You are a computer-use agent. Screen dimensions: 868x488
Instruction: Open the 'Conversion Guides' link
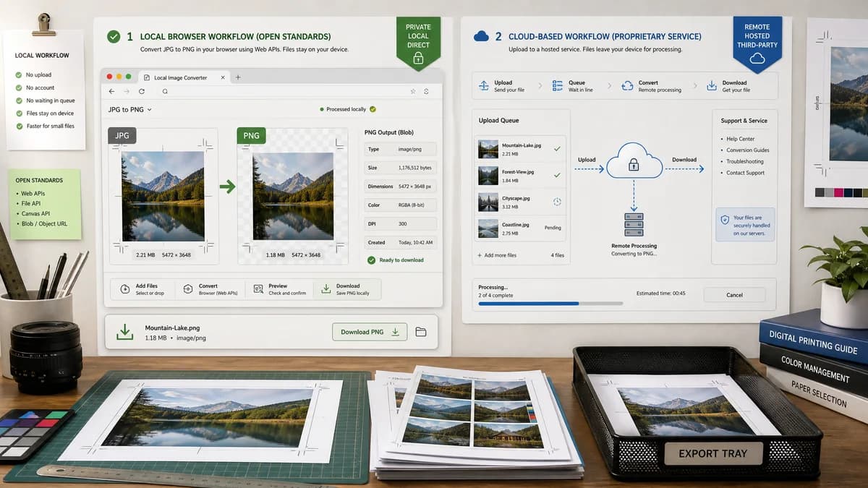click(748, 150)
